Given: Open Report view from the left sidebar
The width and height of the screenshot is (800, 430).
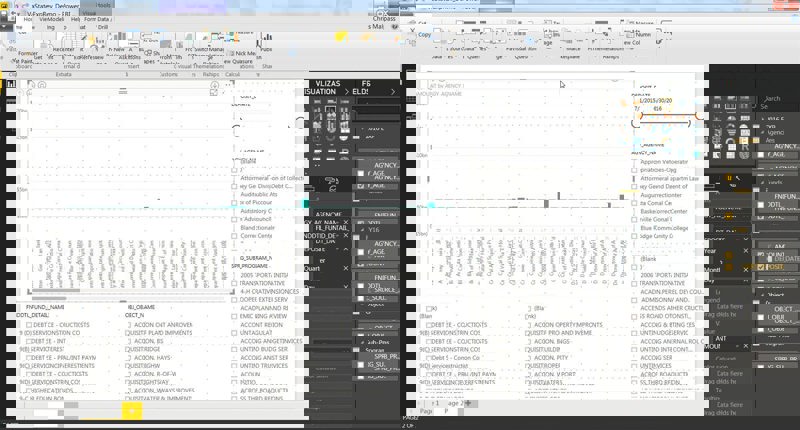Looking at the screenshot, I should coord(11,85).
